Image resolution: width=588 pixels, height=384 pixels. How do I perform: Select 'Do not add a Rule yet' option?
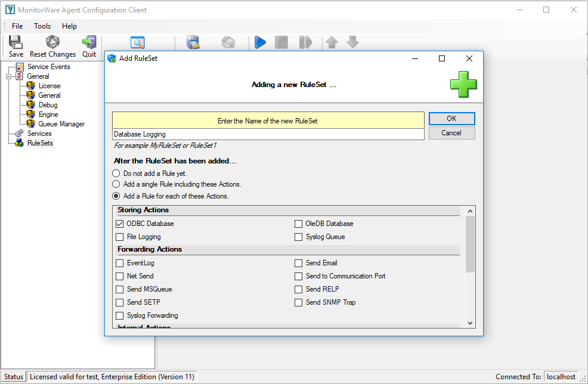click(116, 174)
